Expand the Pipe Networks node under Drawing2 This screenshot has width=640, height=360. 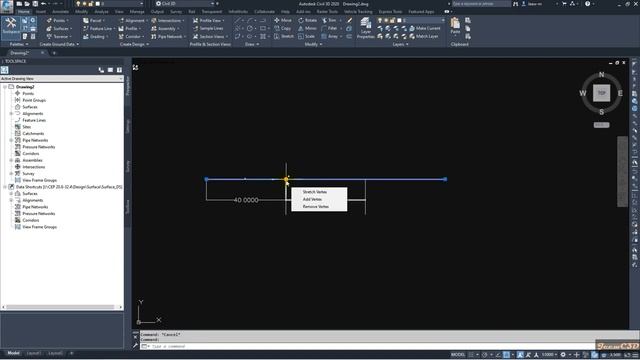[11, 140]
